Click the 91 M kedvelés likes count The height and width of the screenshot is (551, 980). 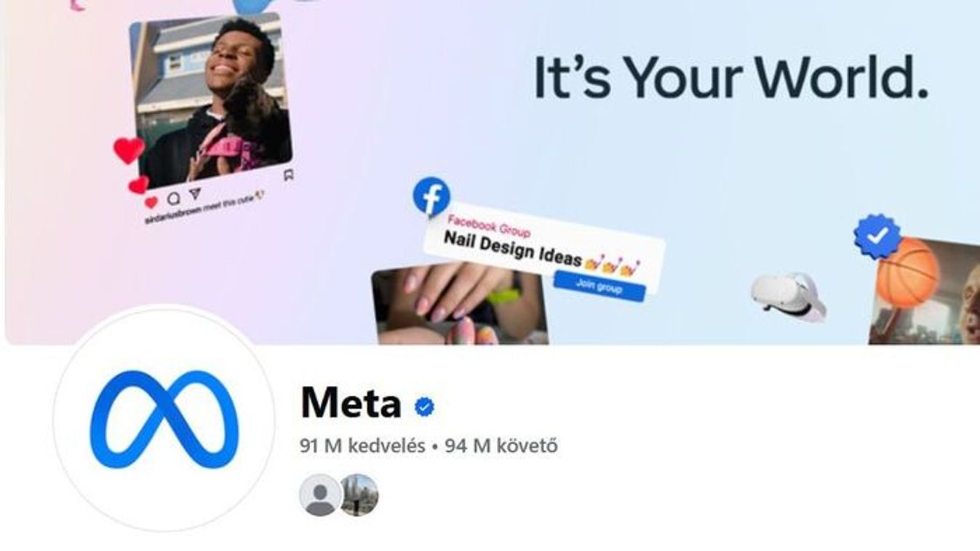pos(362,446)
